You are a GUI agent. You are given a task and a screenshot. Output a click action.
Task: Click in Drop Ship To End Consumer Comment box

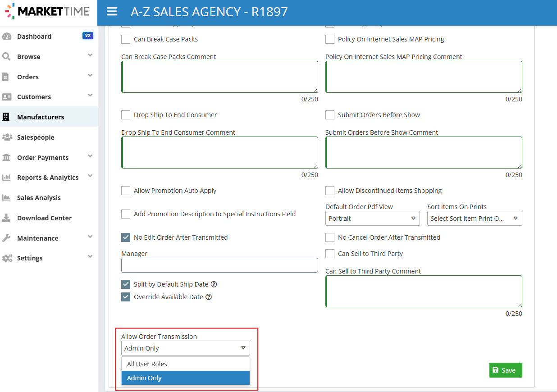click(x=219, y=153)
